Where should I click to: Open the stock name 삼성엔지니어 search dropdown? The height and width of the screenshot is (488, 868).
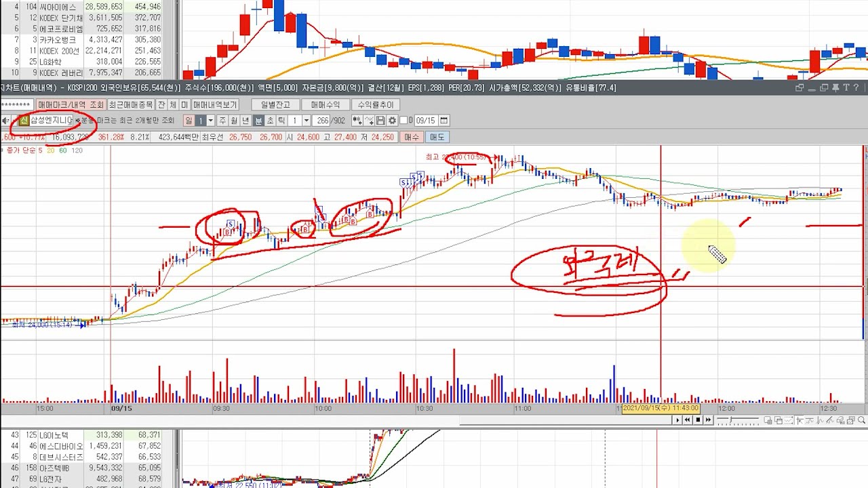point(51,120)
